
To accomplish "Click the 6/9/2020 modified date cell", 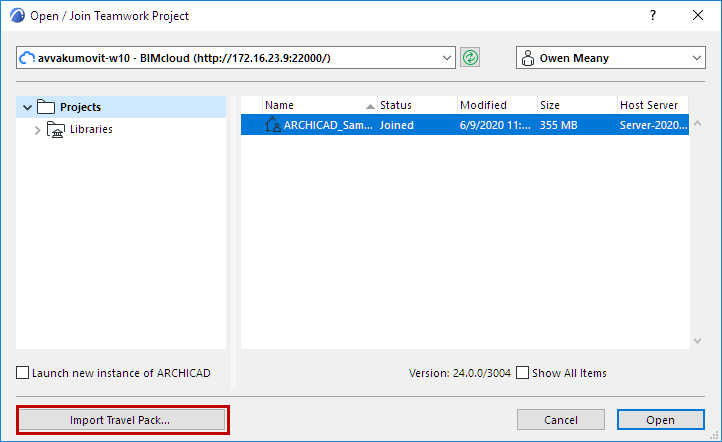I will pos(495,125).
